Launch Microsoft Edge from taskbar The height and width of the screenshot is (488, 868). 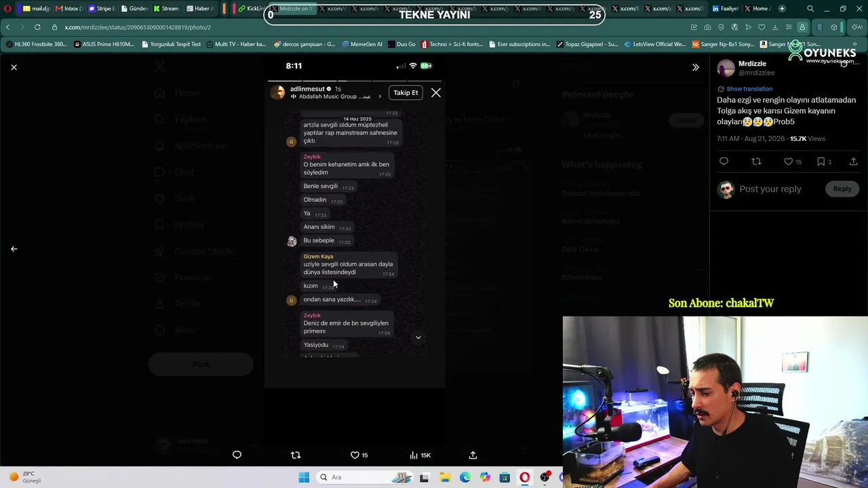click(465, 477)
